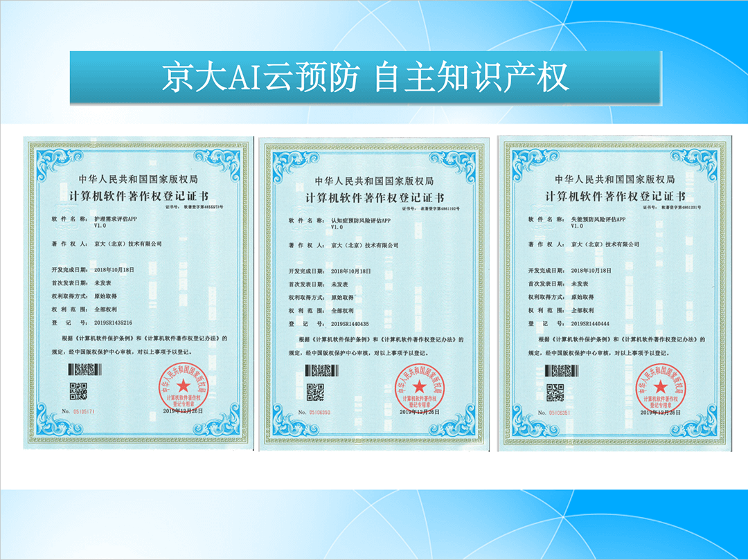748x560 pixels.
Task: Click 权利范围 全部权利 on 失能预防风险评估APP certificate
Action: (561, 310)
